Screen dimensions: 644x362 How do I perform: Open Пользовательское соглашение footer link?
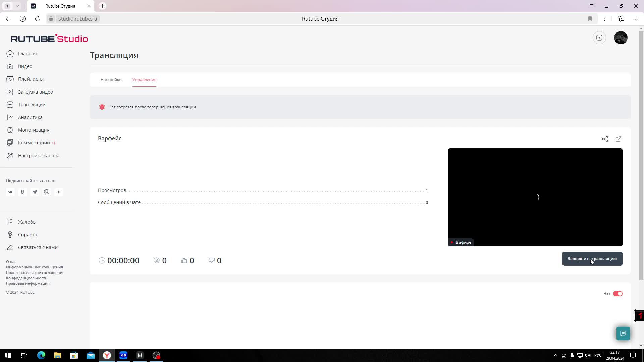(x=35, y=273)
